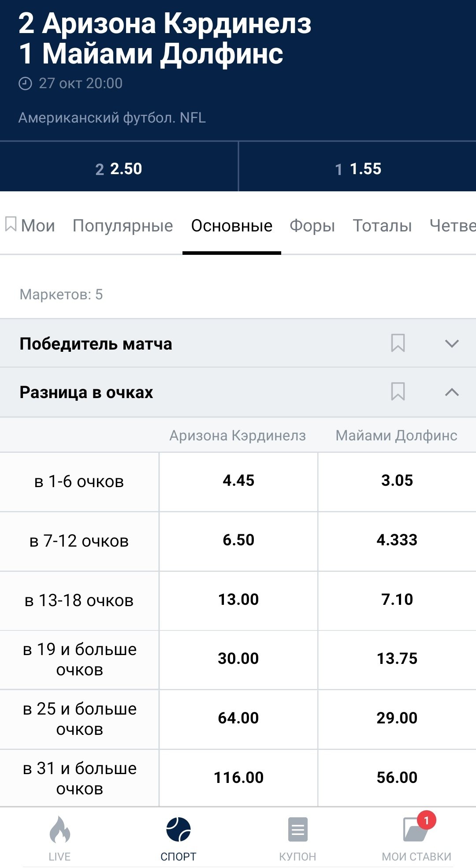The height and width of the screenshot is (868, 476).
Task: Choose Arizona by 13-18 points at 13.00
Action: [238, 600]
